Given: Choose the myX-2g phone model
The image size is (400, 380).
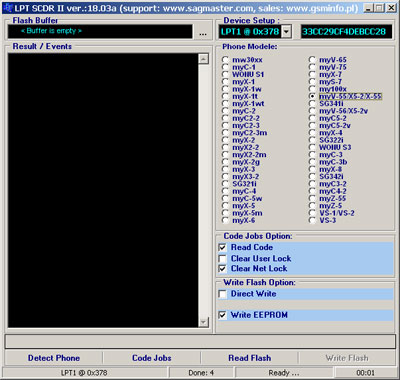Looking at the screenshot, I should click(x=226, y=162).
